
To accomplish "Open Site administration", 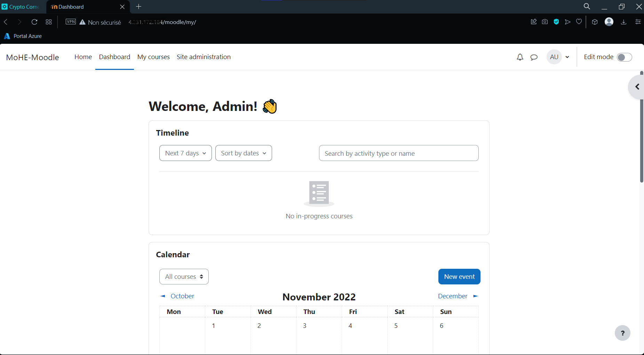I will (204, 57).
